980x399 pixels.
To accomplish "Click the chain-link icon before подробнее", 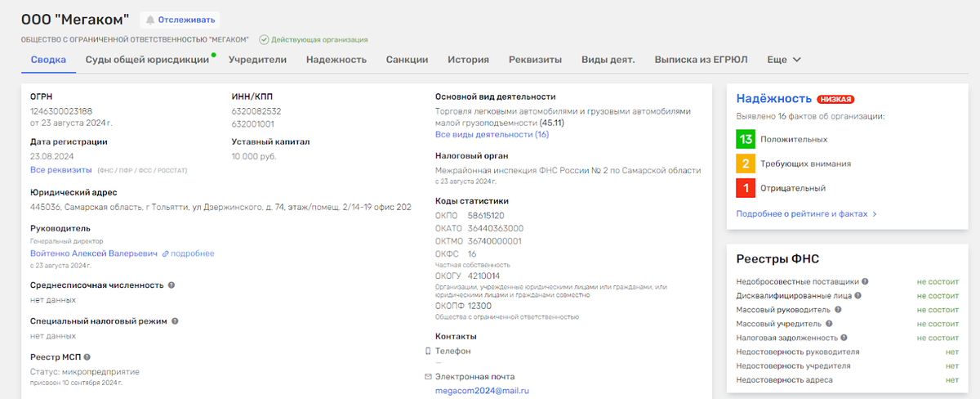I will pos(165,254).
